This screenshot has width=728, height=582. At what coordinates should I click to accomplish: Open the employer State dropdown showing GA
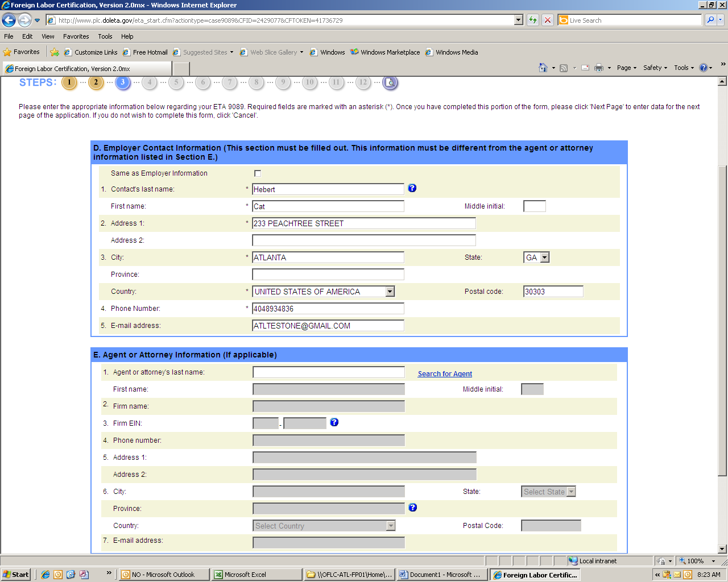point(544,257)
